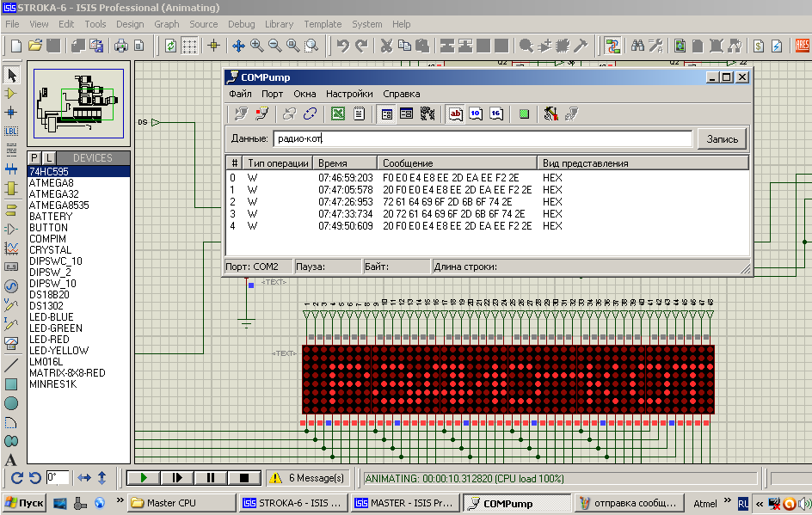Select the Graph mode tool in sidebar

pyautogui.click(x=11, y=248)
